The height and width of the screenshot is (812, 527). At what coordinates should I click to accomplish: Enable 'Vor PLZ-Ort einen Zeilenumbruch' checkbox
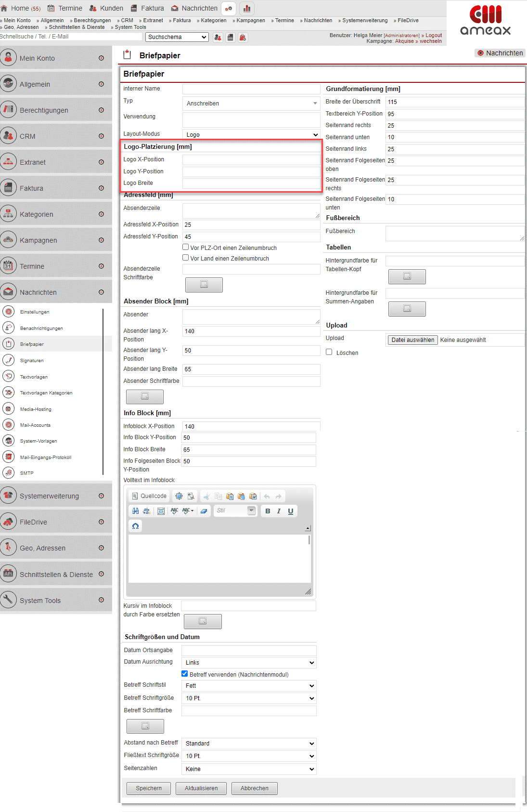click(x=185, y=247)
